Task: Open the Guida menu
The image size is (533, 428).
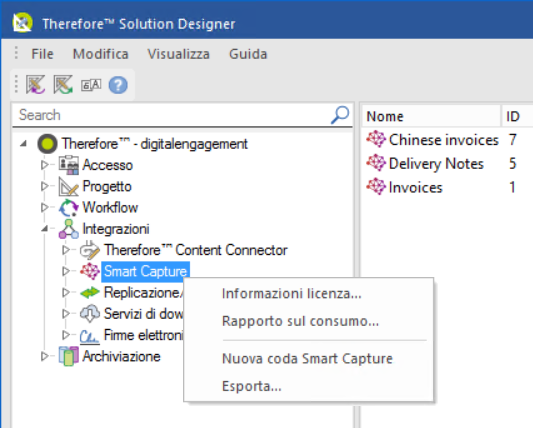Action: click(248, 54)
